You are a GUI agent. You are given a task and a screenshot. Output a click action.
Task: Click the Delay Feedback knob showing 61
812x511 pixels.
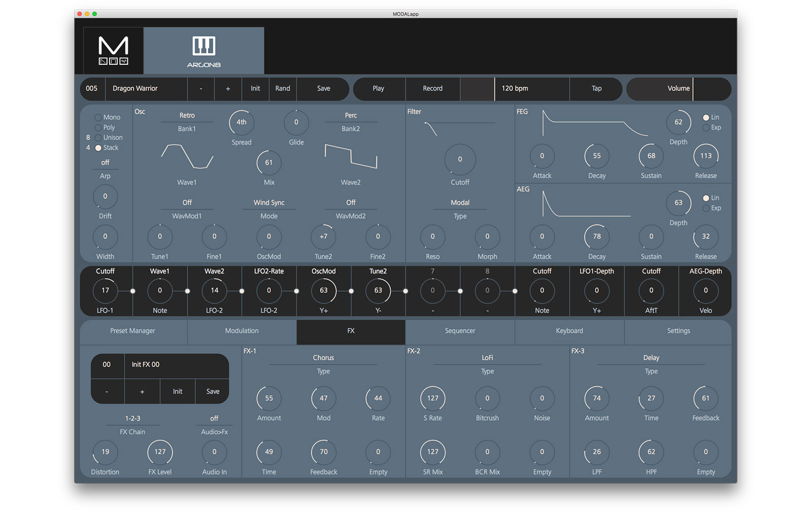coord(706,398)
